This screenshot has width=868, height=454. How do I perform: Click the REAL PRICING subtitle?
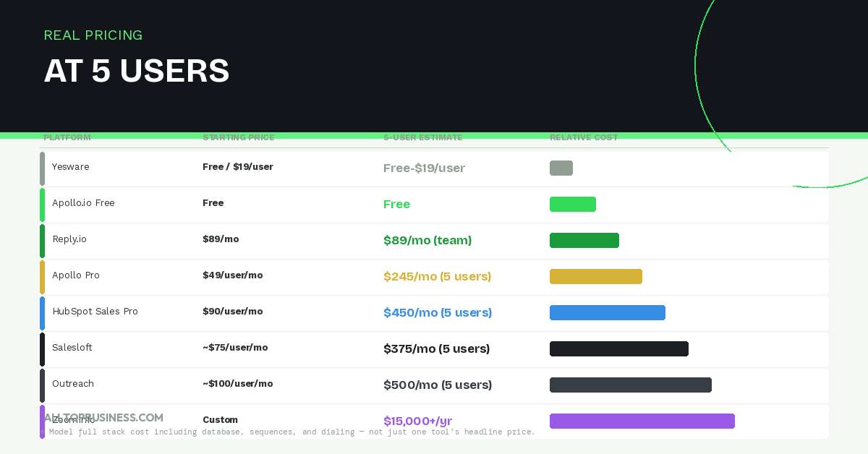coord(93,35)
